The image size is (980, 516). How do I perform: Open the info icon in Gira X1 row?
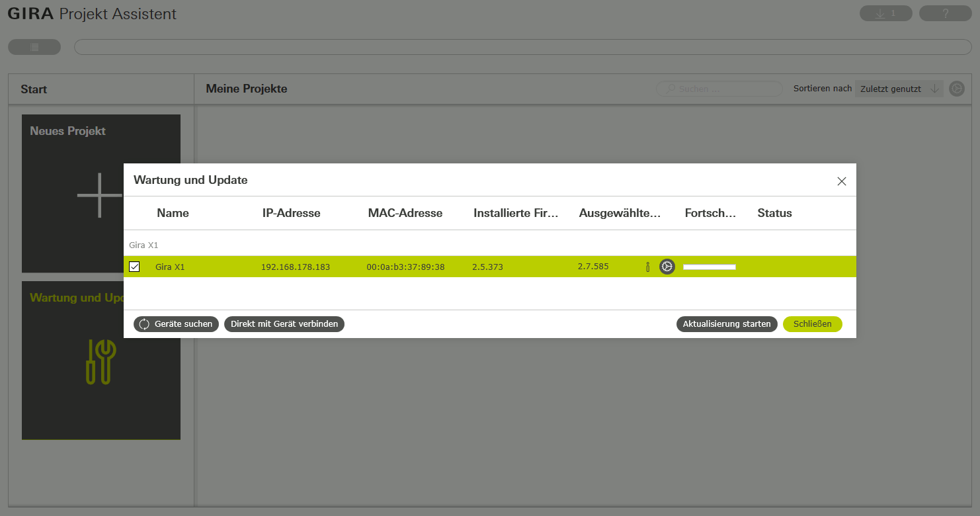647,267
